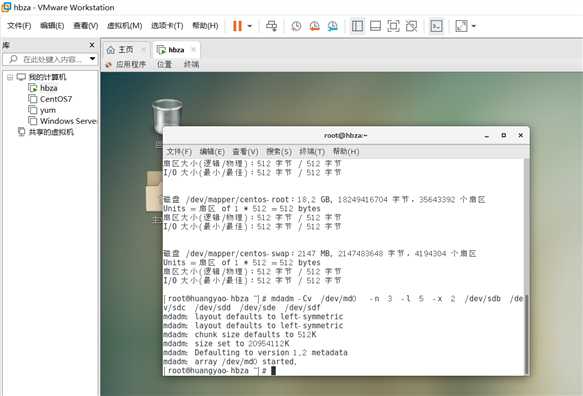Close the hbza tab
Image resolution: width=583 pixels, height=396 pixels.
click(x=193, y=49)
